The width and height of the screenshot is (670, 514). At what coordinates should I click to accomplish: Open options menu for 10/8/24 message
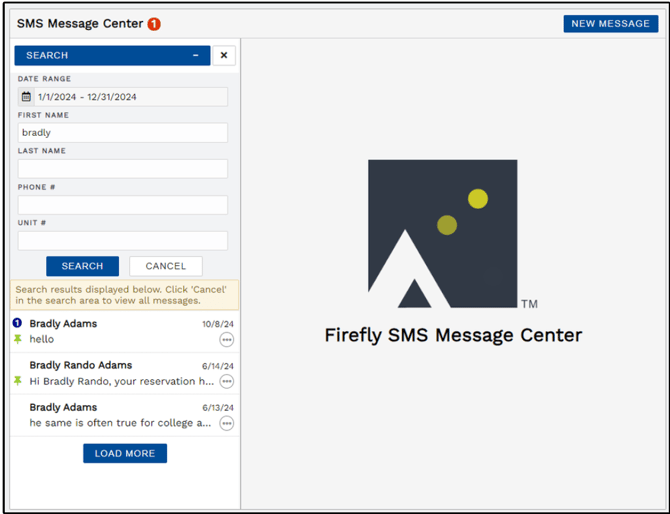227,340
